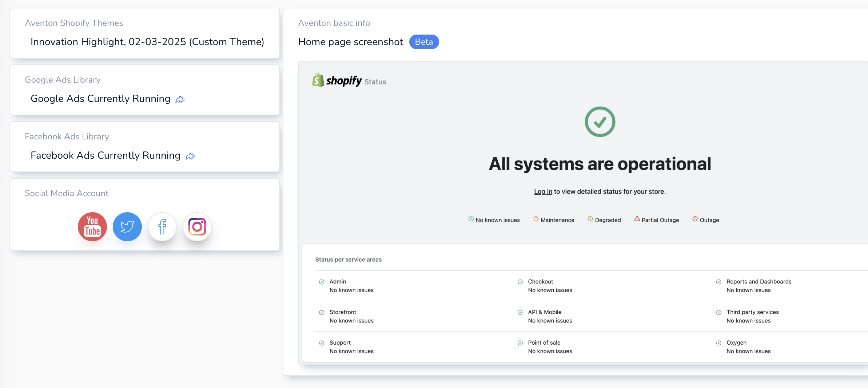Click the check icon beside Admin status
This screenshot has height=388, width=868.
click(x=321, y=281)
